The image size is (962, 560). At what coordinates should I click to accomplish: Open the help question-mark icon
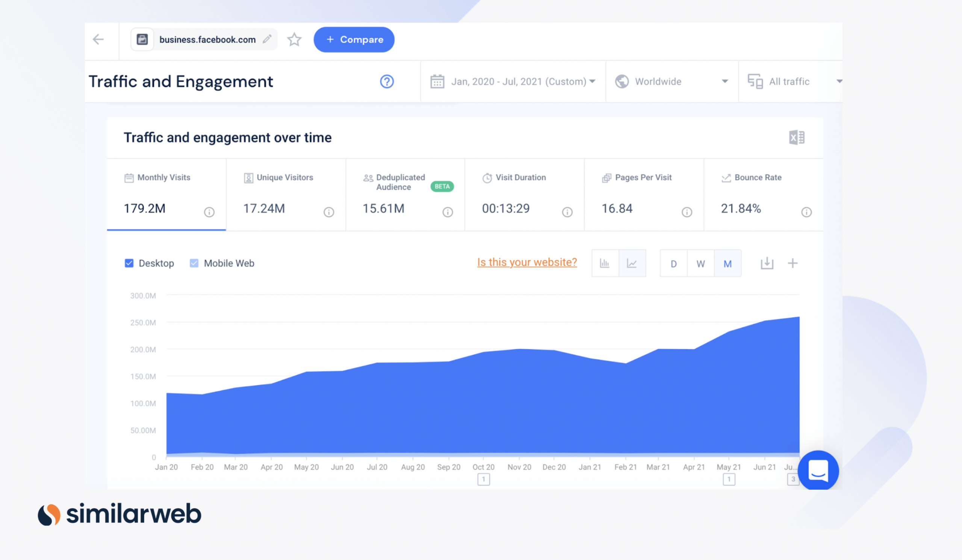(387, 81)
